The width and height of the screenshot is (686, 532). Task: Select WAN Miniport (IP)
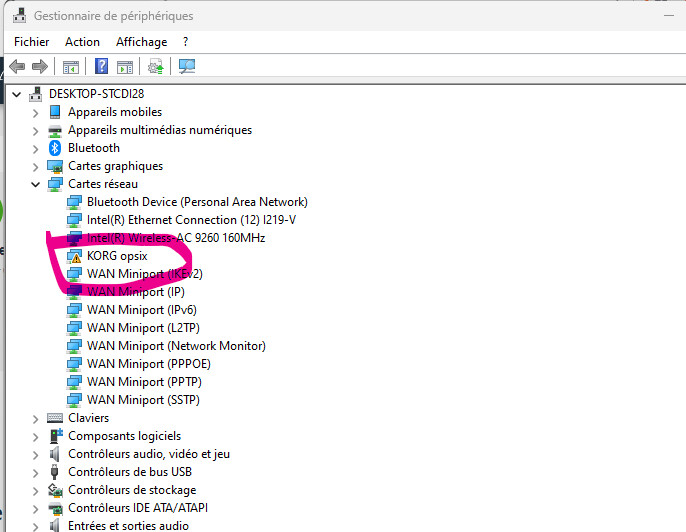tap(136, 292)
